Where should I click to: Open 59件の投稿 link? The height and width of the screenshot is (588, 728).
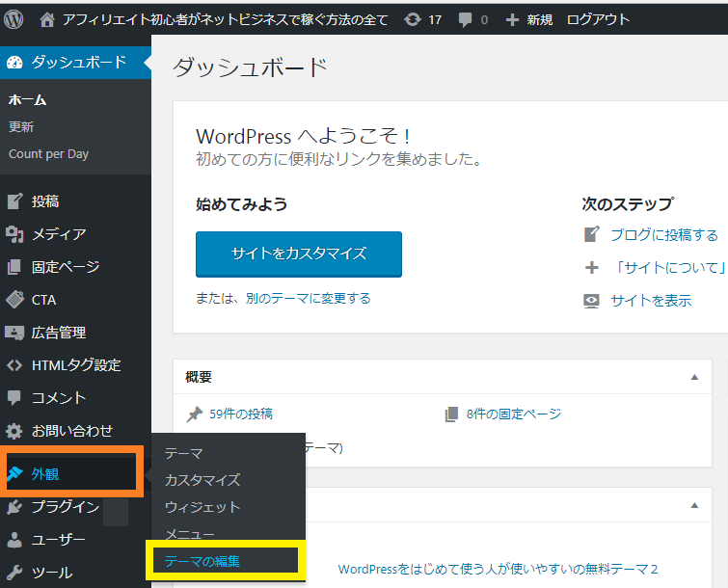click(241, 414)
